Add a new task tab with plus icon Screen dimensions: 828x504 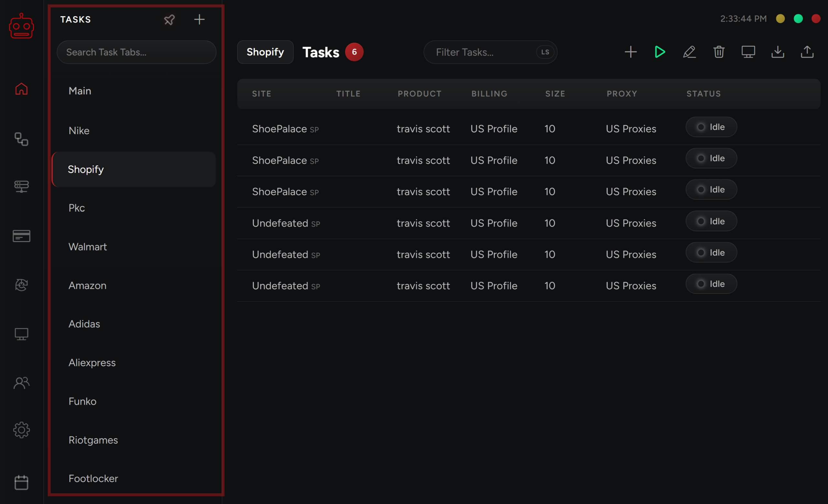[x=199, y=19]
